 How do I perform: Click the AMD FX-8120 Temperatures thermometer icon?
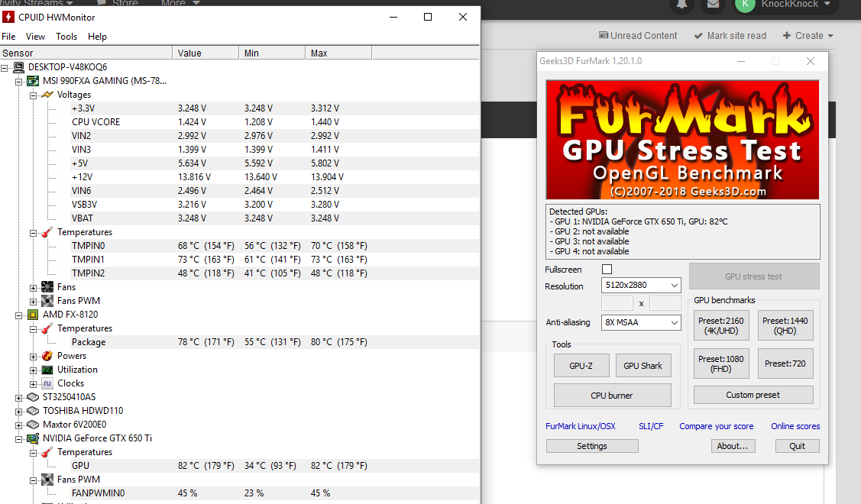coord(47,328)
